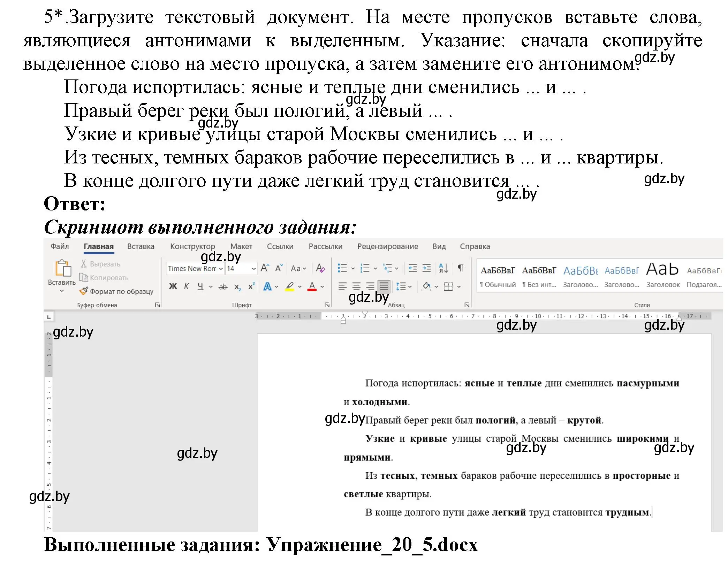
Task: Apply the Подзаголовок style
Action: 704,277
